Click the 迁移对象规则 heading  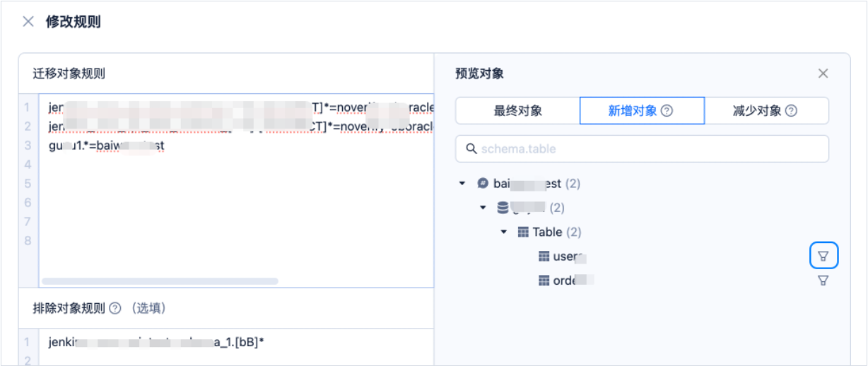[x=69, y=73]
